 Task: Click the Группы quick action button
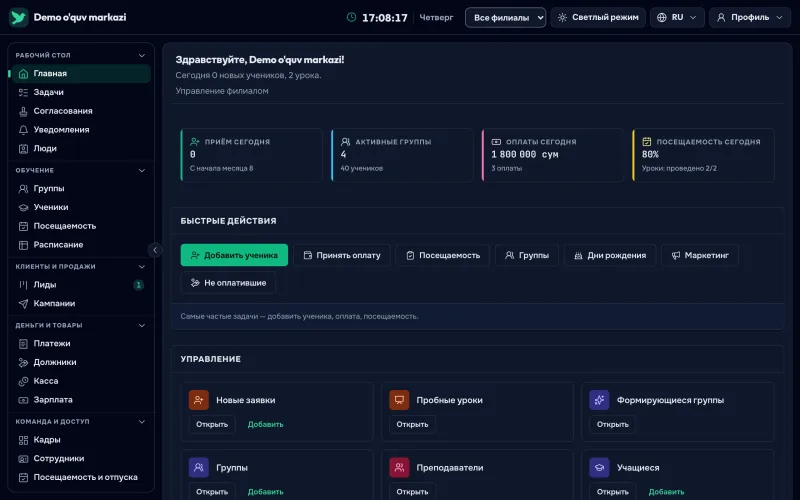click(527, 255)
